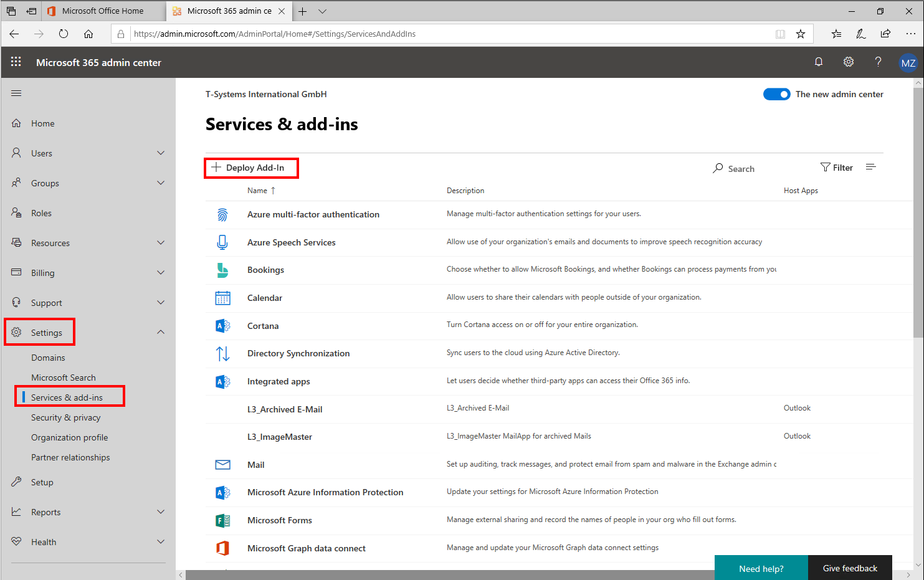Click the Mail envelope icon

[x=222, y=465]
